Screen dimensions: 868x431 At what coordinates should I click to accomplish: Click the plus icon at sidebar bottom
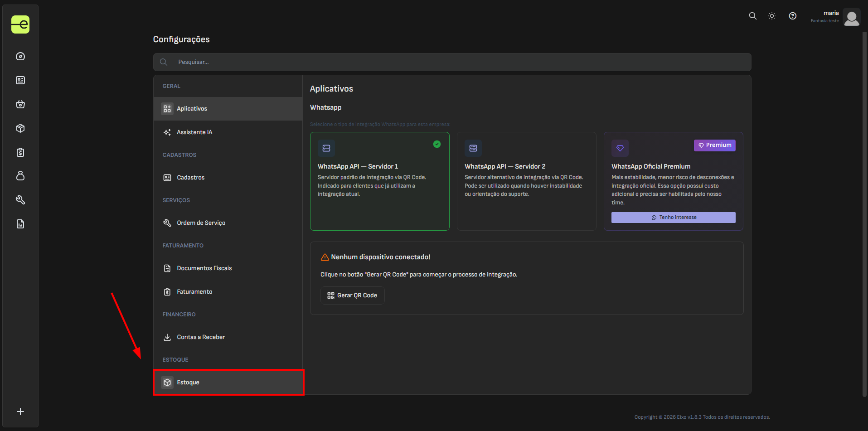pos(20,412)
